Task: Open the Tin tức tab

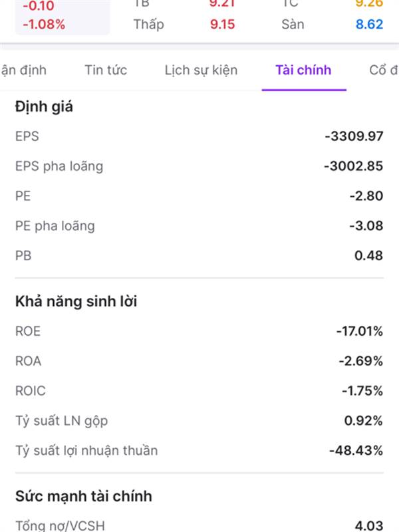Action: click(106, 70)
